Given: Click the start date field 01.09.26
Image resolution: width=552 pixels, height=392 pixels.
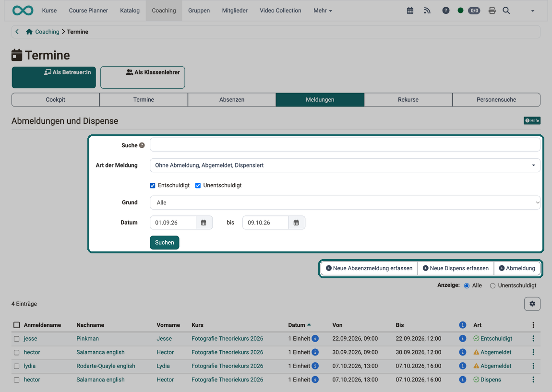Looking at the screenshot, I should tap(173, 223).
